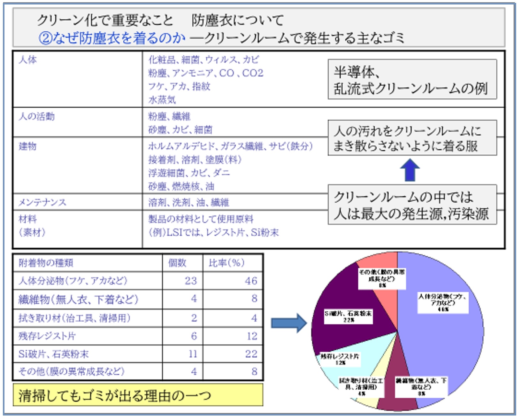Click the ratio value 46
The height and width of the screenshot is (420, 520).
pyautogui.click(x=251, y=281)
